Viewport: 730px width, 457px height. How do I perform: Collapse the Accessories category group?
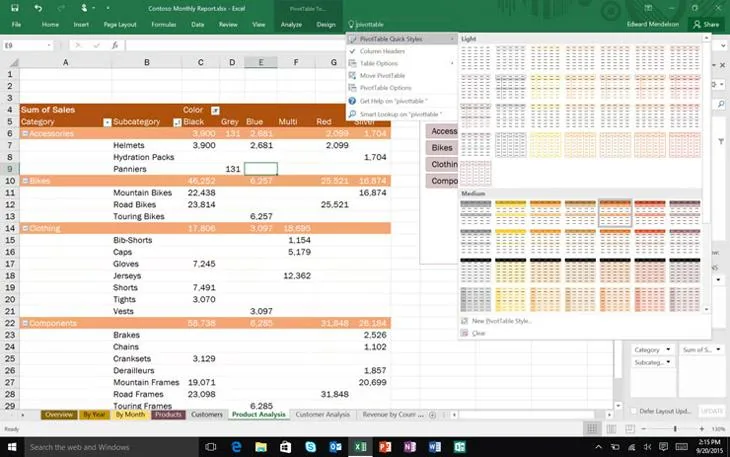[x=25, y=134]
